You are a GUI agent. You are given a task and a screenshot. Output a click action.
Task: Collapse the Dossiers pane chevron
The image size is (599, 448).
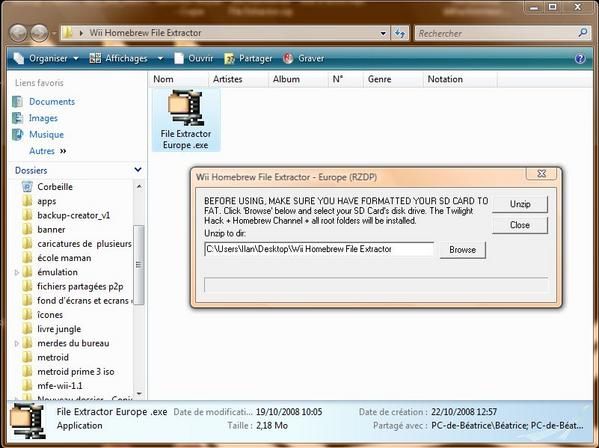[x=138, y=169]
